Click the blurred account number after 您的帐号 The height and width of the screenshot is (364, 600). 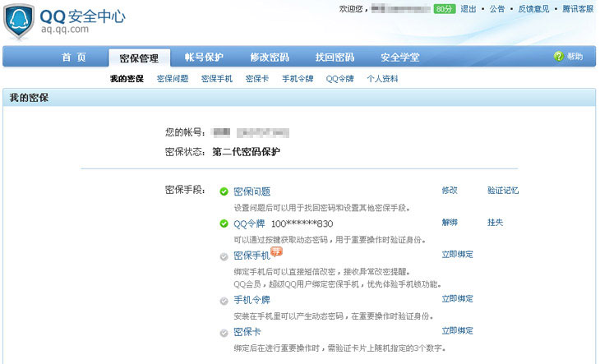(x=251, y=132)
